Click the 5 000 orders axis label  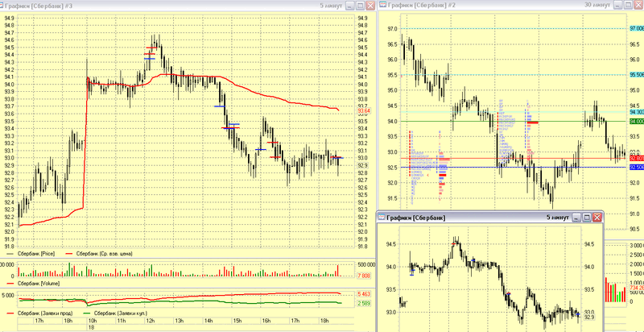point(9,296)
